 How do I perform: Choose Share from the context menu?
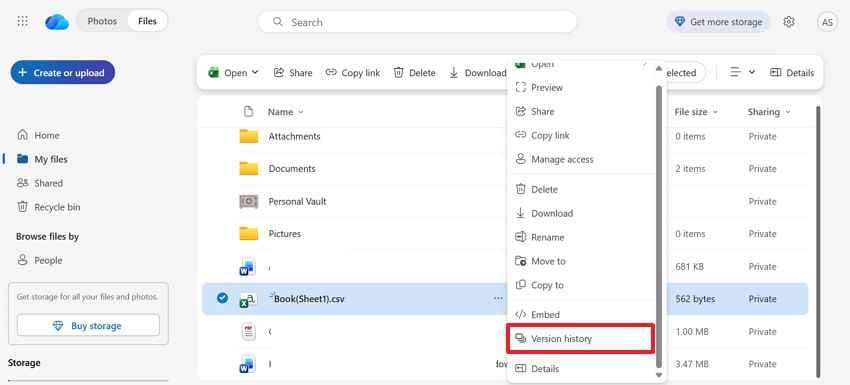tap(581, 111)
